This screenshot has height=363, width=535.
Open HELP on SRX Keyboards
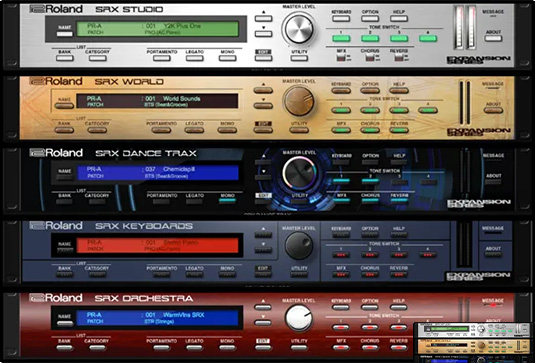tap(399, 235)
